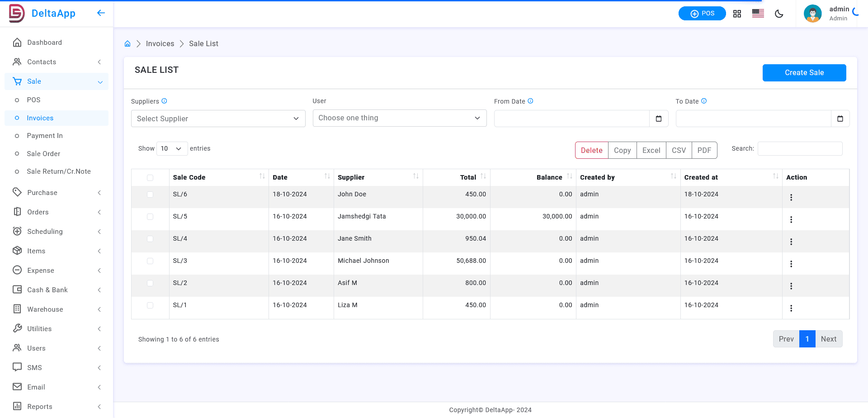Switch to the Payment In page
This screenshot has height=418, width=868.
[x=45, y=135]
